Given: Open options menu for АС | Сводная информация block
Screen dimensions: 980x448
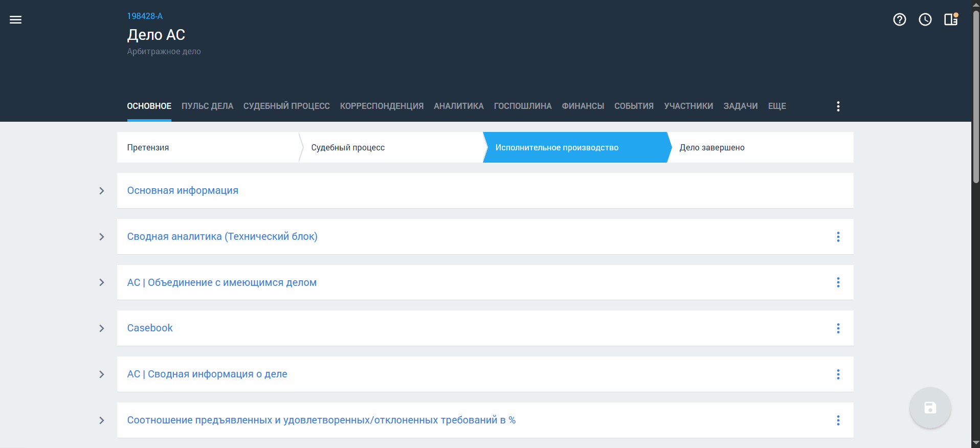Looking at the screenshot, I should pyautogui.click(x=838, y=374).
